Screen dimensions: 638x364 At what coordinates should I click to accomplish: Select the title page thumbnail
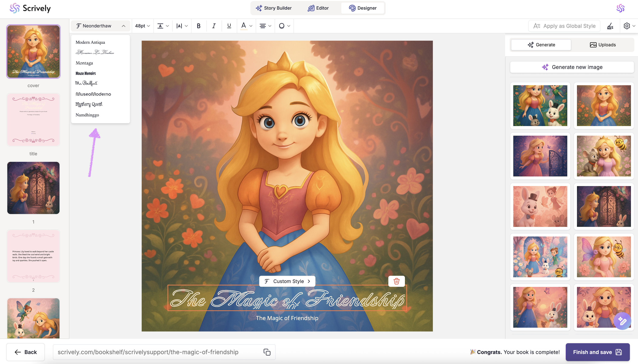[x=33, y=119]
